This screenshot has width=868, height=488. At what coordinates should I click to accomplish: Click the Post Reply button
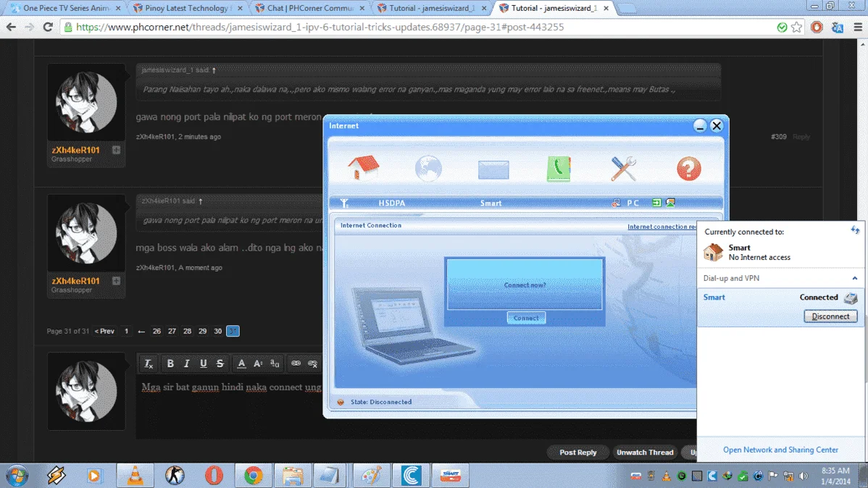[x=578, y=453]
